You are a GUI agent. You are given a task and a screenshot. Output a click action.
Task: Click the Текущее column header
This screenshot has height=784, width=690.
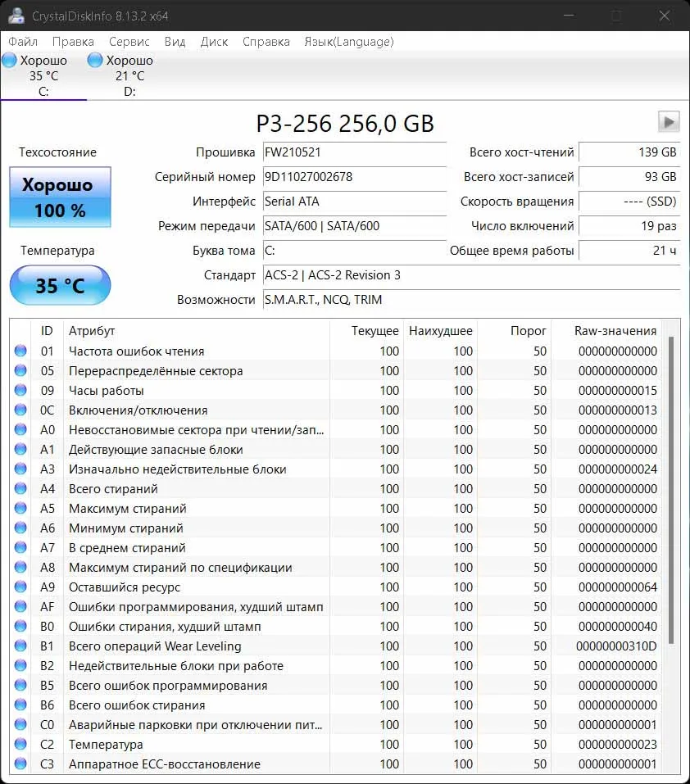point(366,331)
